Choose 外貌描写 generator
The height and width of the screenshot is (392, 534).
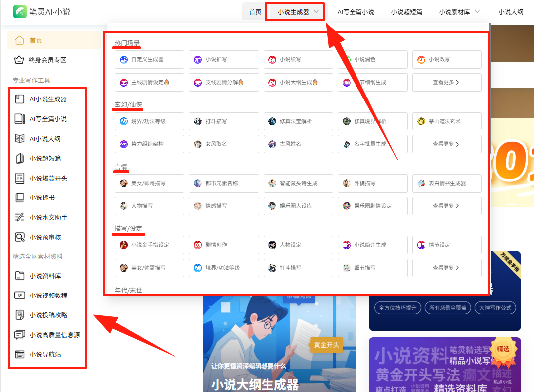(372, 183)
